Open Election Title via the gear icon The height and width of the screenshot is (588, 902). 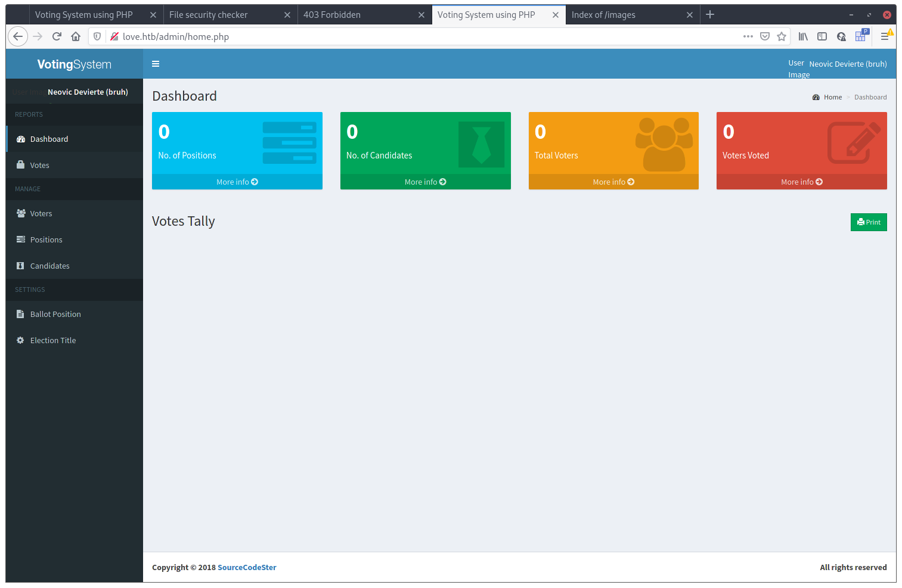20,340
